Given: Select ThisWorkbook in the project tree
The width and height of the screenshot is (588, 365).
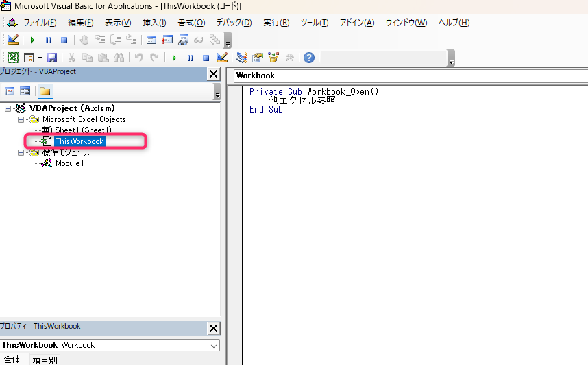Looking at the screenshot, I should [x=79, y=141].
